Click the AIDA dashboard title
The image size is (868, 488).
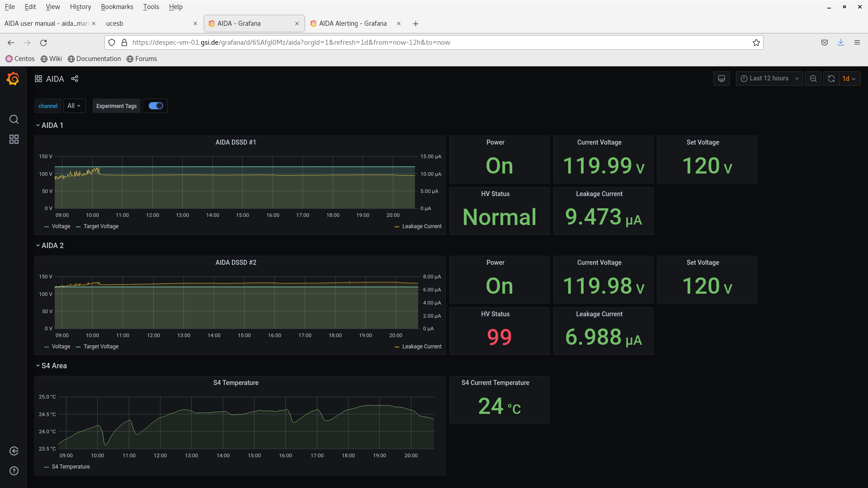[55, 79]
